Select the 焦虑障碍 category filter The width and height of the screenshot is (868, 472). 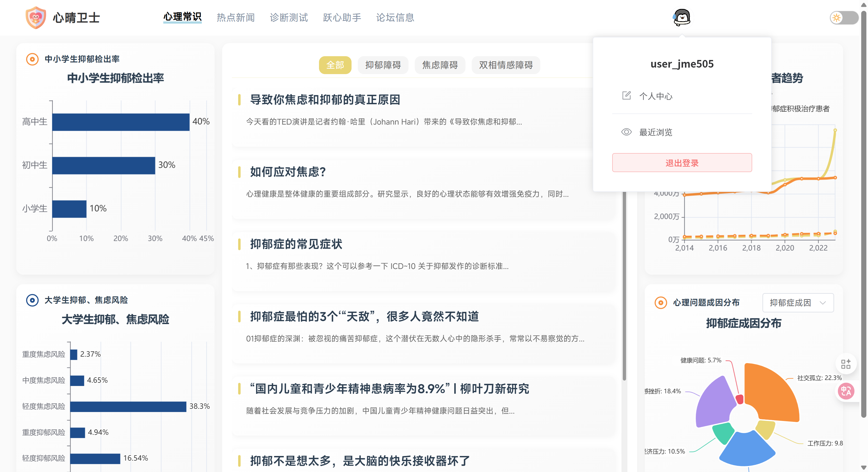point(440,65)
